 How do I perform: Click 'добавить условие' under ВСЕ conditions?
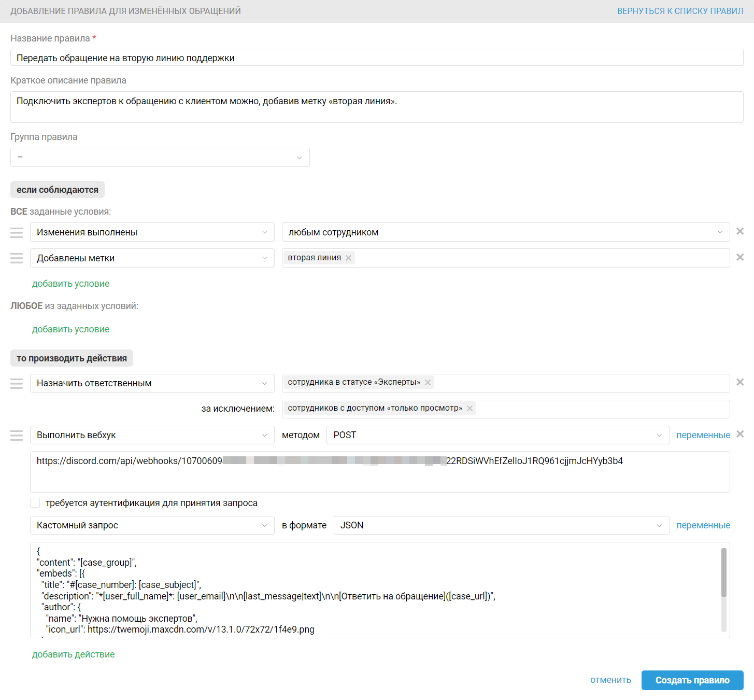[x=71, y=284]
